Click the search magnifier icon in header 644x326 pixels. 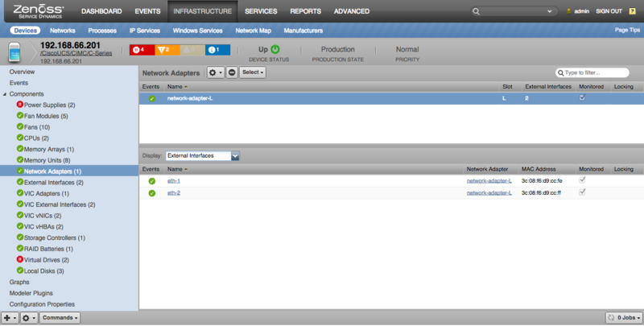(x=476, y=11)
